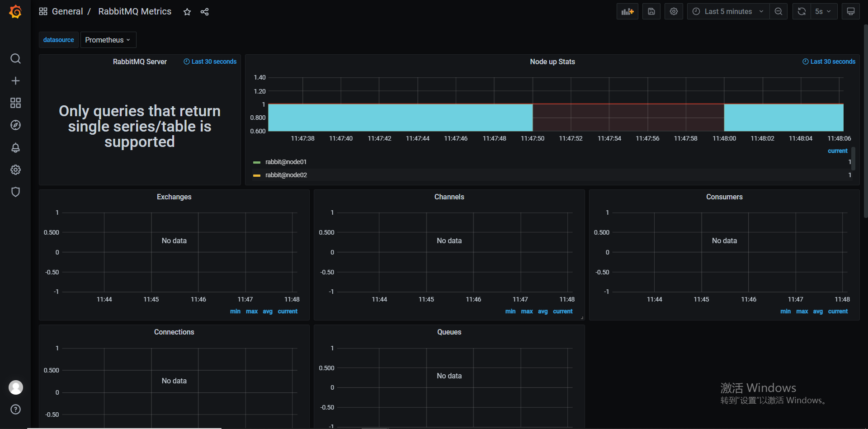The height and width of the screenshot is (429, 868).
Task: Click the share dashboard button
Action: [204, 12]
